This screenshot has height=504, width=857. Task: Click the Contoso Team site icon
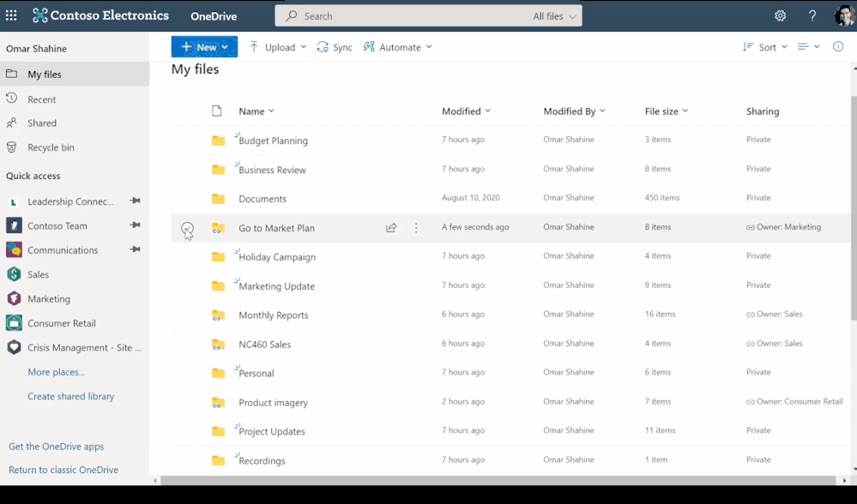coord(14,225)
